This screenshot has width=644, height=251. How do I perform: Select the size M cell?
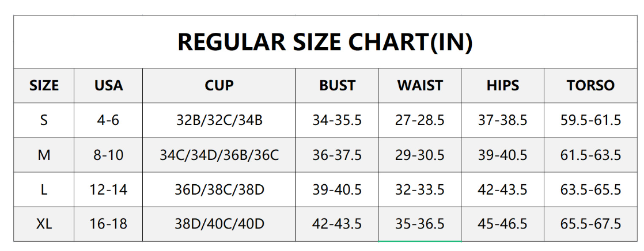click(44, 155)
